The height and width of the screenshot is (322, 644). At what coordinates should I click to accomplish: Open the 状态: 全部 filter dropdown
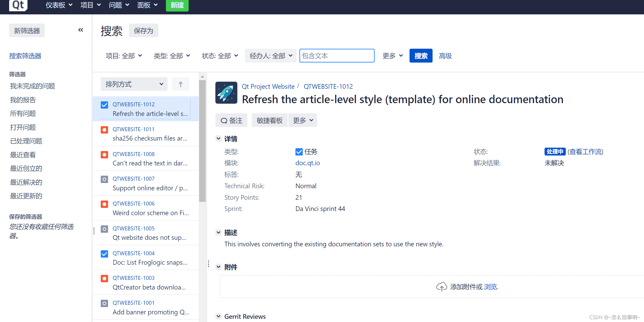coord(220,55)
